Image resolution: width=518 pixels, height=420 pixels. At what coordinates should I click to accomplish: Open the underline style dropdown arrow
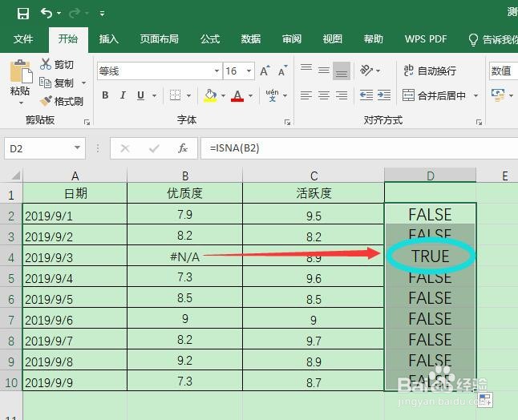(154, 95)
